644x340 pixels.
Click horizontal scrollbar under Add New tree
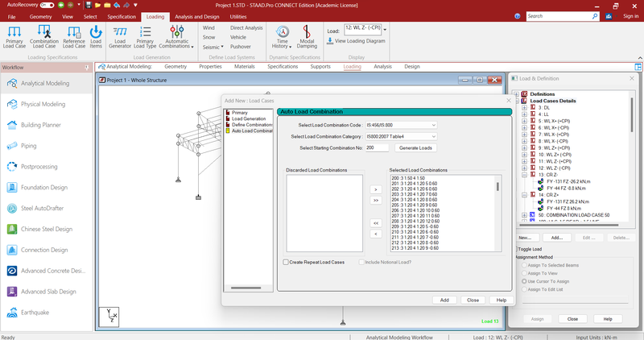[246, 288]
